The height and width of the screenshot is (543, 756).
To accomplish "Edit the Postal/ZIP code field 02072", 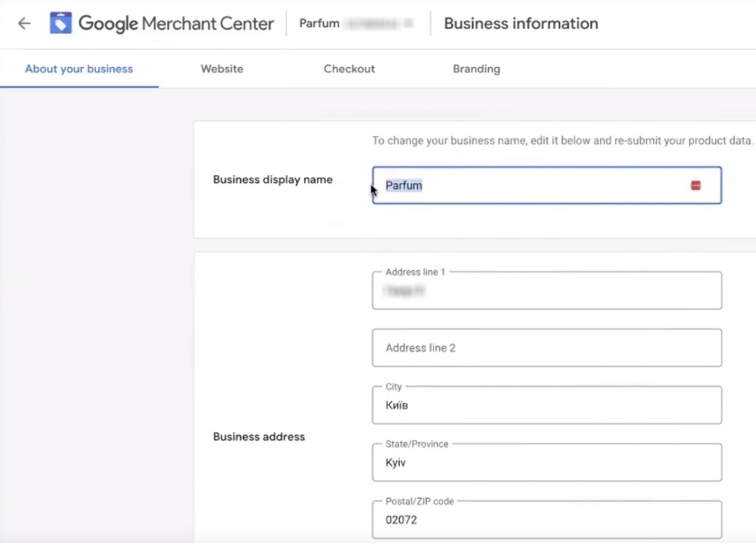I will (x=546, y=520).
